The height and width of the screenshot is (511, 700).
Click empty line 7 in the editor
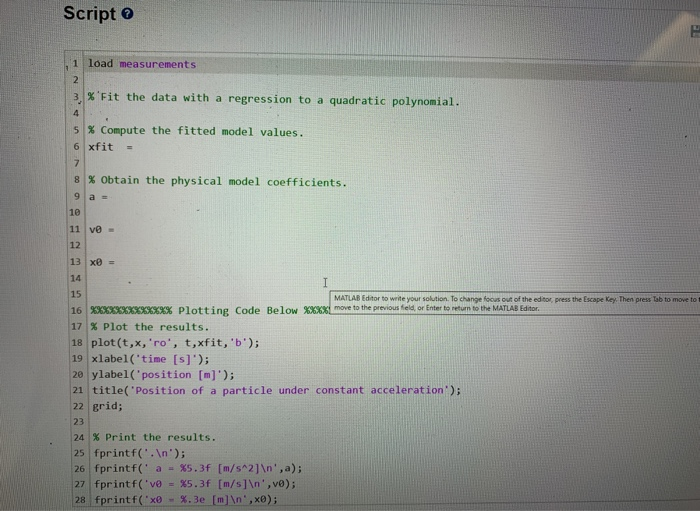click(393, 163)
